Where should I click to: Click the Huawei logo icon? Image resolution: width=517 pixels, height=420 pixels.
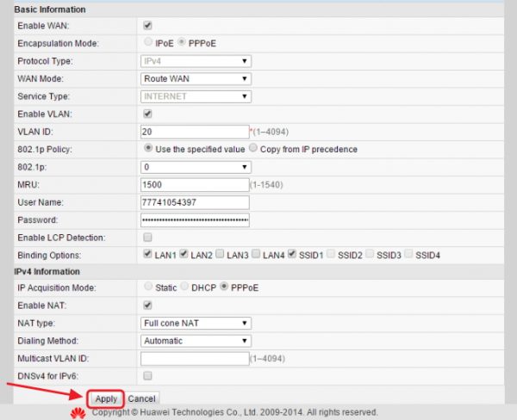tap(78, 413)
